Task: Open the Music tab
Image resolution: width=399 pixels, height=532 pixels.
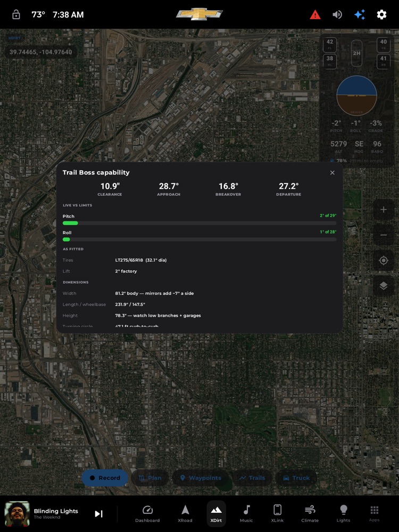Action: tap(246, 514)
